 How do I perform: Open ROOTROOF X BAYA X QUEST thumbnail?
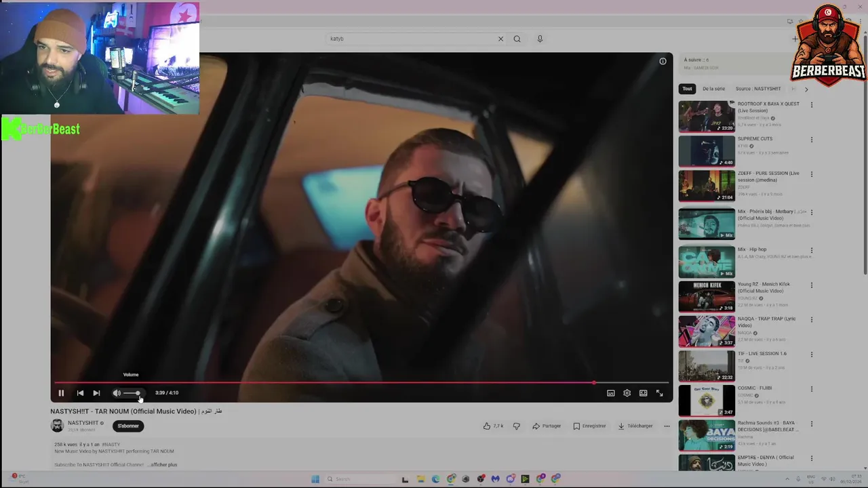coord(707,117)
